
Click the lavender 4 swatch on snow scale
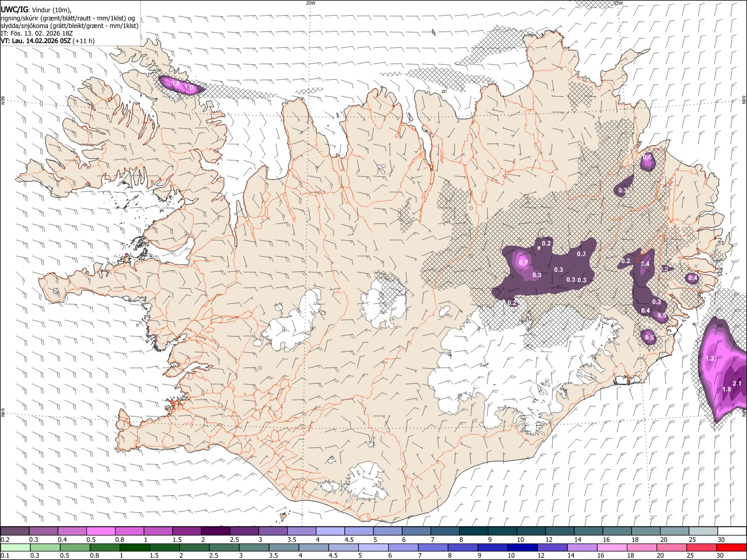coord(330,531)
